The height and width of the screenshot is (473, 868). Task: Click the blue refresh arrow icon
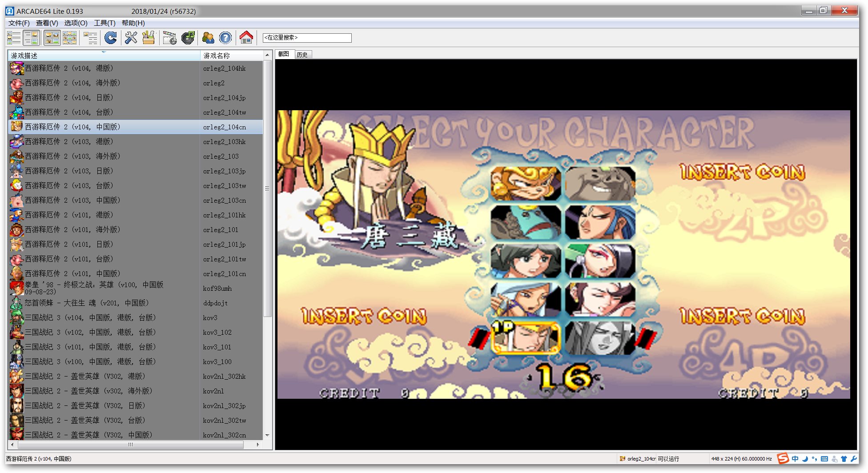[111, 38]
